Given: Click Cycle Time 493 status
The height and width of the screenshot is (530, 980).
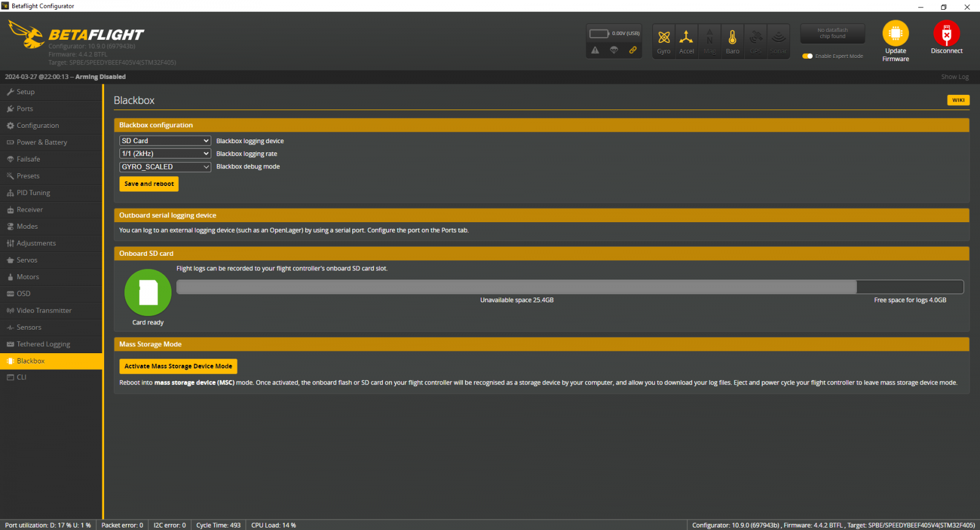Looking at the screenshot, I should click(x=218, y=525).
